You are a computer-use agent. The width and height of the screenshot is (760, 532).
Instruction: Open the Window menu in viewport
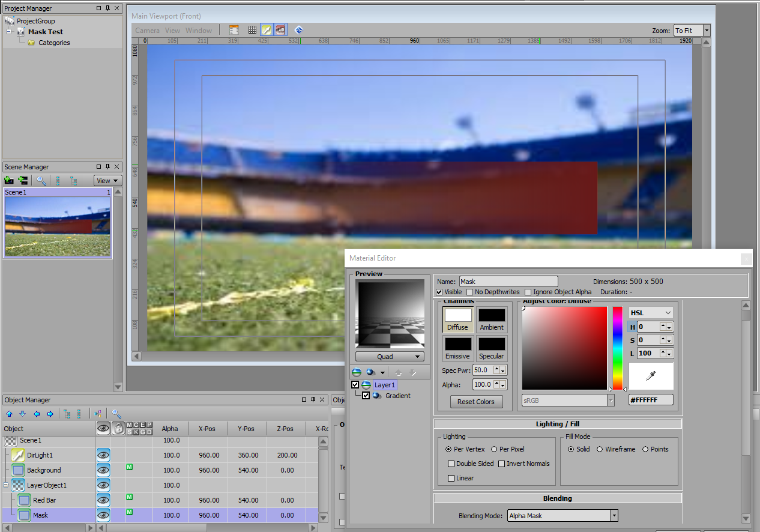click(199, 31)
